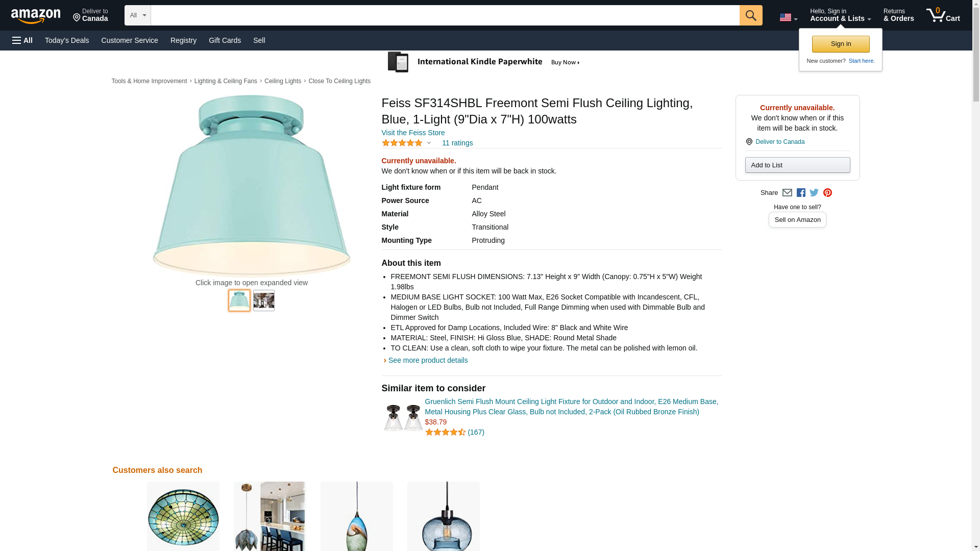Expand See more product details
Image resolution: width=980 pixels, height=551 pixels.
point(428,360)
